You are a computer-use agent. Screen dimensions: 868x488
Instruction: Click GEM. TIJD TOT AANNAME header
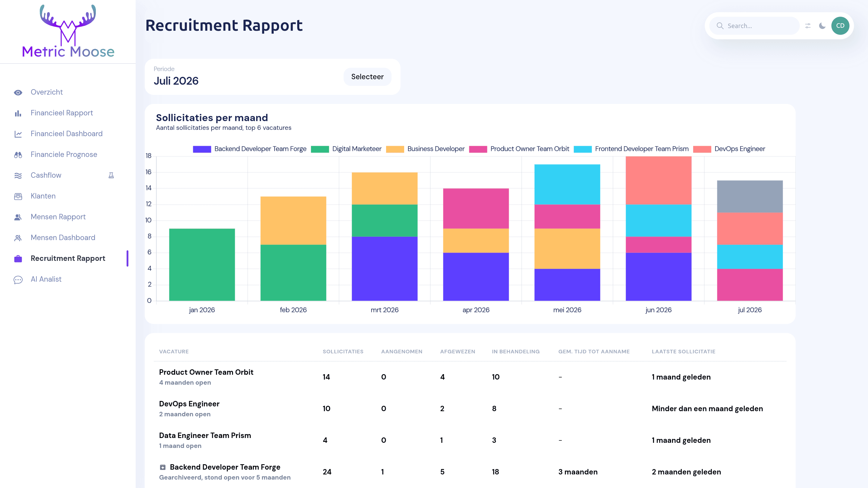[x=594, y=352]
